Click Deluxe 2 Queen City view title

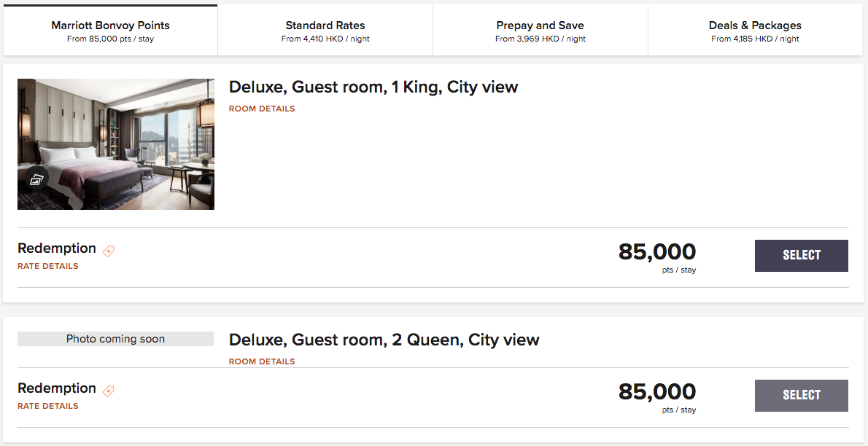click(384, 340)
